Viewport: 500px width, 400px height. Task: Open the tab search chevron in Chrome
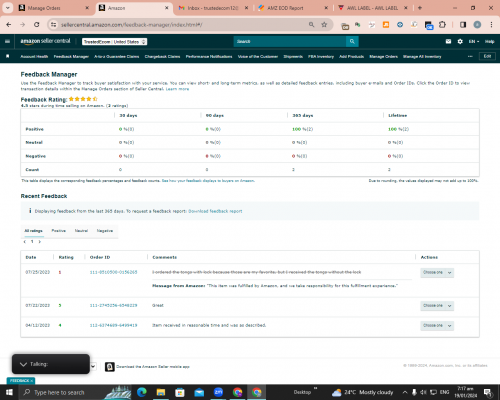7,8
